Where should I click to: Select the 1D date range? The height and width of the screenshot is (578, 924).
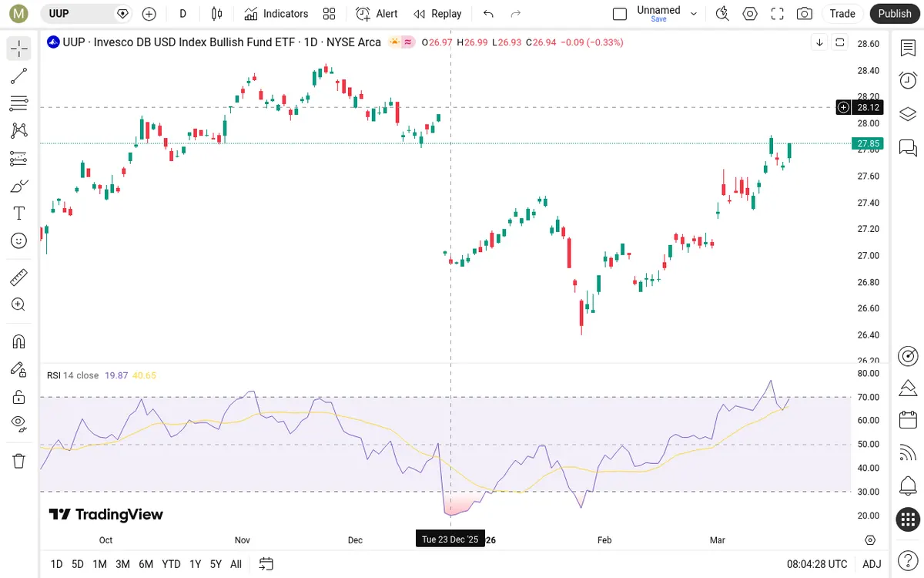(56, 564)
